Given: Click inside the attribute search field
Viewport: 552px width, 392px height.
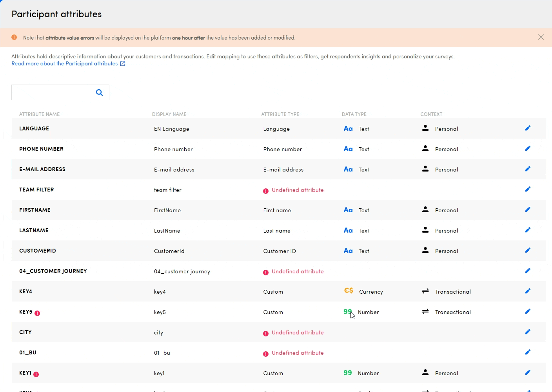Looking at the screenshot, I should 53,92.
